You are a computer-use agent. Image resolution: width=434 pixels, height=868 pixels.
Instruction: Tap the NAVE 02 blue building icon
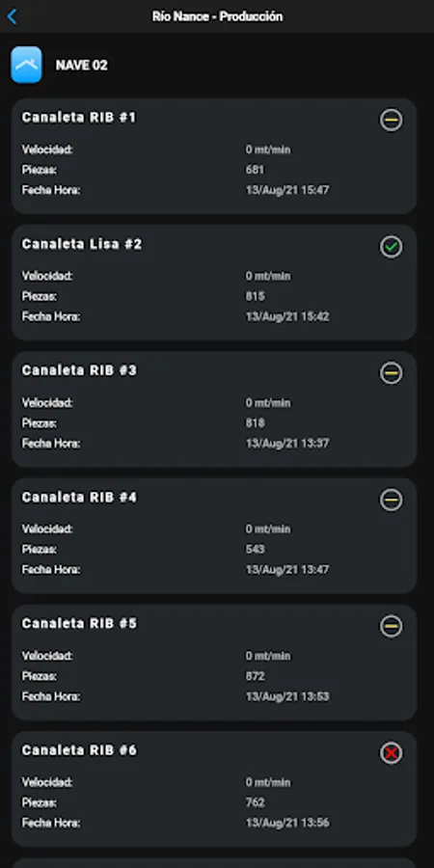[x=27, y=65]
